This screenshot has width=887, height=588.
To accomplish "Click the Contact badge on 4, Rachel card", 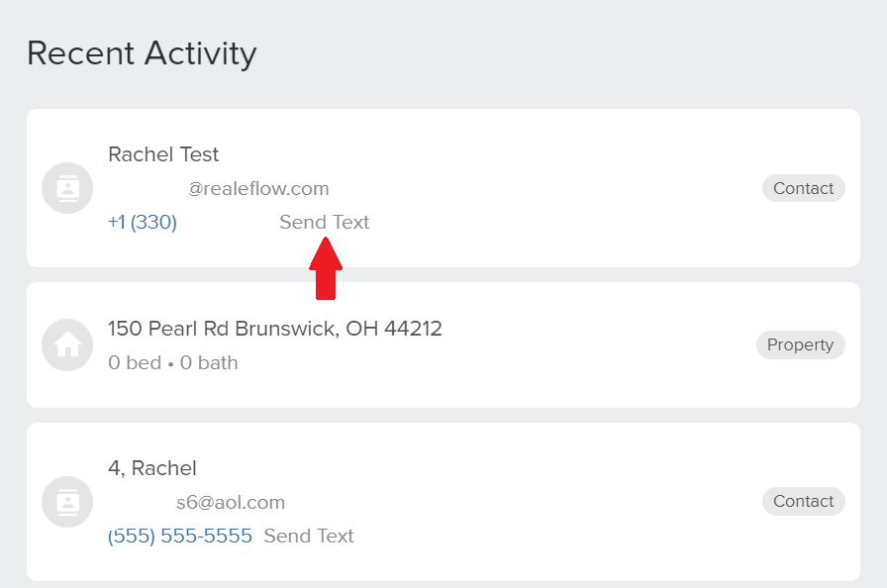I will (x=803, y=502).
